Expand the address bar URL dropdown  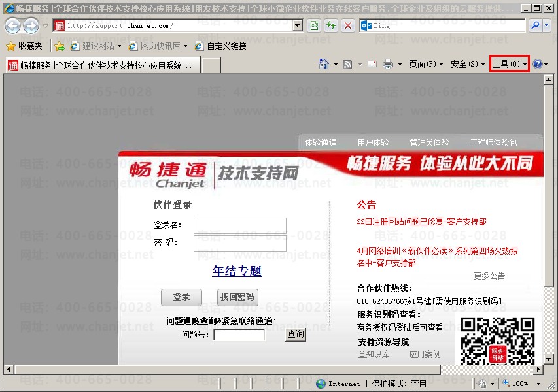click(x=298, y=25)
